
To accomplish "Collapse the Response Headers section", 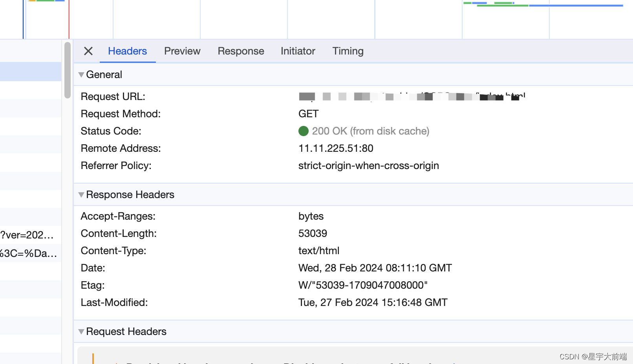I will pos(81,195).
